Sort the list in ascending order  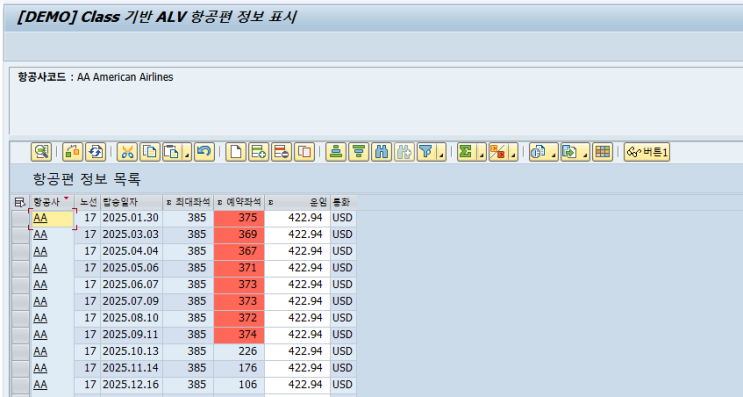click(336, 152)
